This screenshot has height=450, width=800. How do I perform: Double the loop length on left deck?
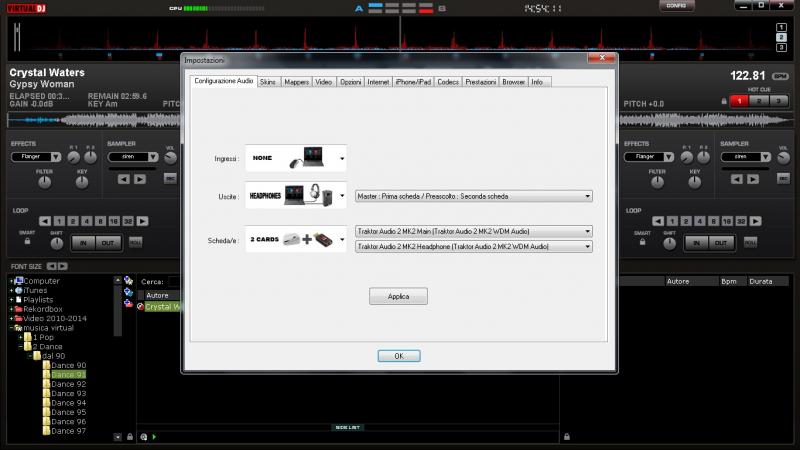coord(142,221)
